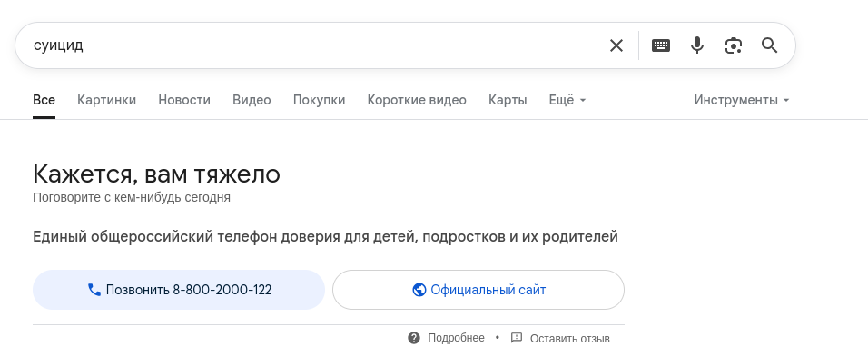868x357 pixels.
Task: Click the magnifying glass search icon
Action: point(770,45)
